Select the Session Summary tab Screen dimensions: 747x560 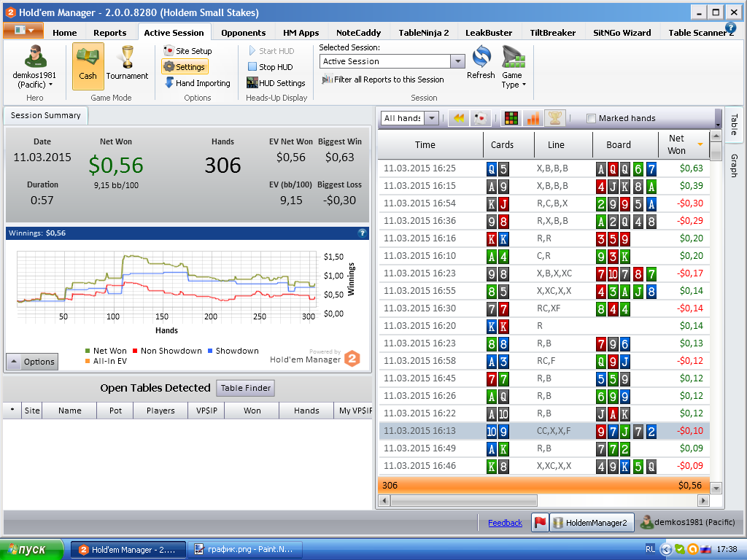point(46,115)
